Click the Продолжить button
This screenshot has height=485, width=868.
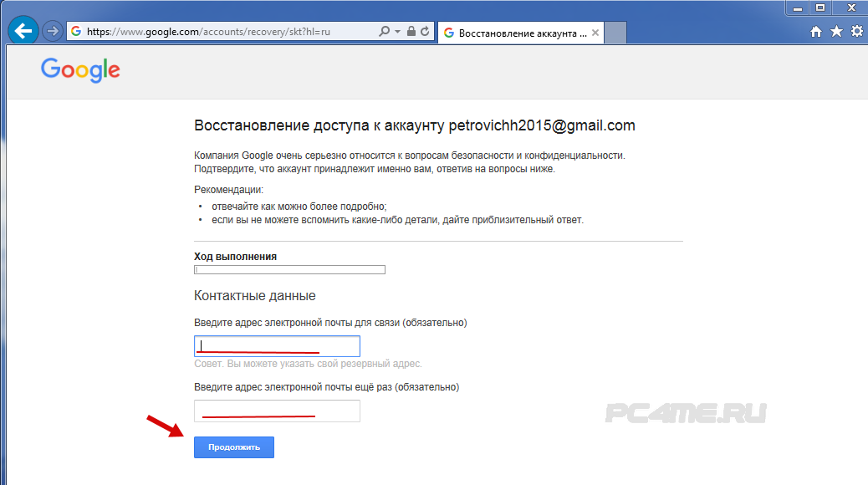[233, 447]
